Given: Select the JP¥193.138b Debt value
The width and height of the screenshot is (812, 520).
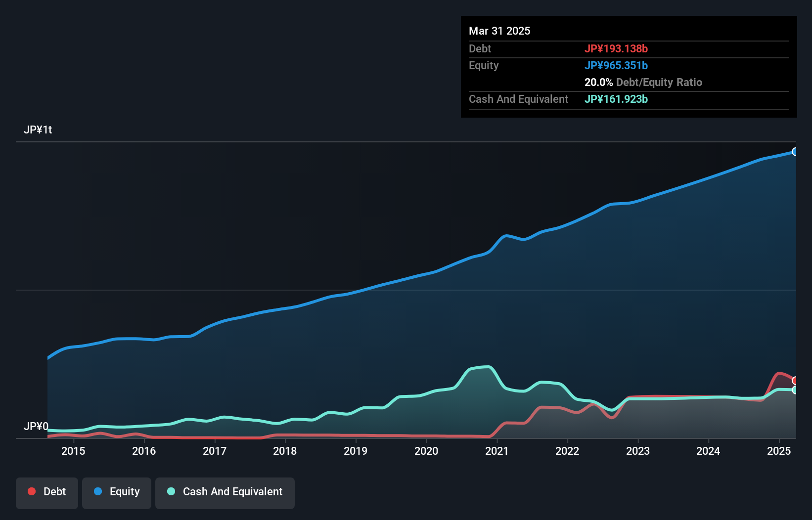Looking at the screenshot, I should click(x=617, y=48).
